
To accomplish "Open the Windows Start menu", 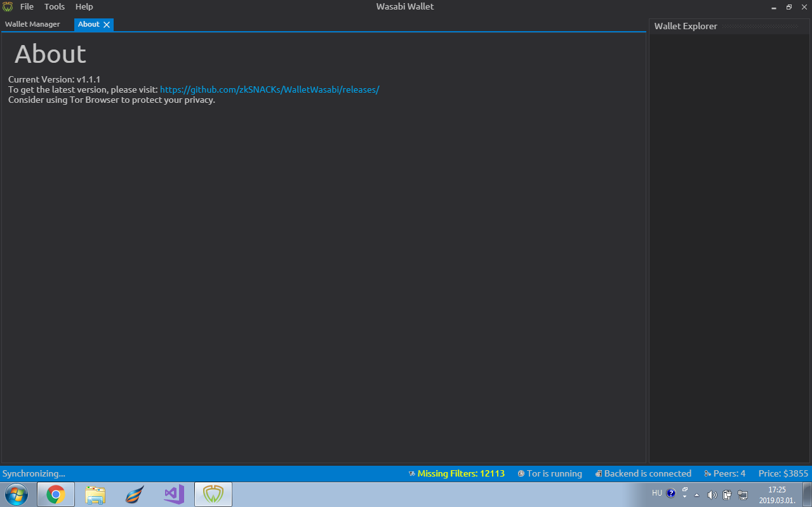I will pyautogui.click(x=17, y=494).
